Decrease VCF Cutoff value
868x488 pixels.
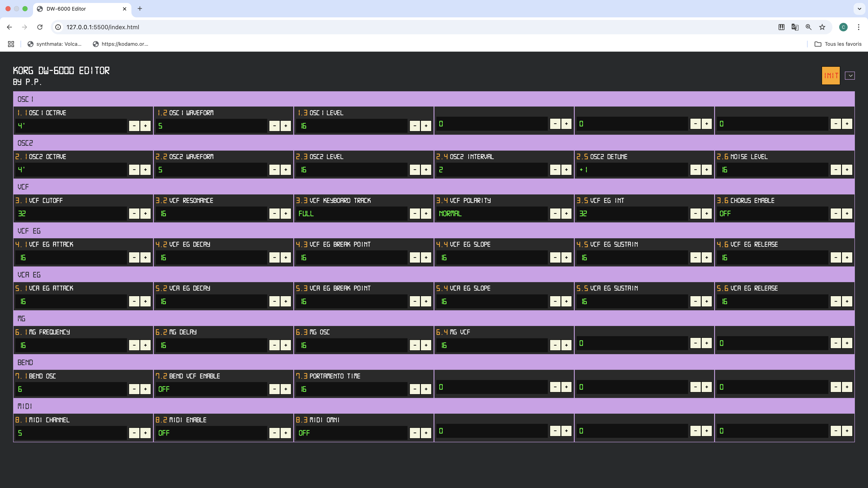[134, 213]
